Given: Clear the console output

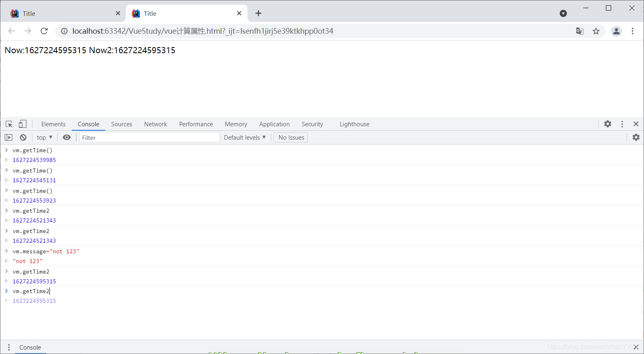Looking at the screenshot, I should (x=23, y=138).
